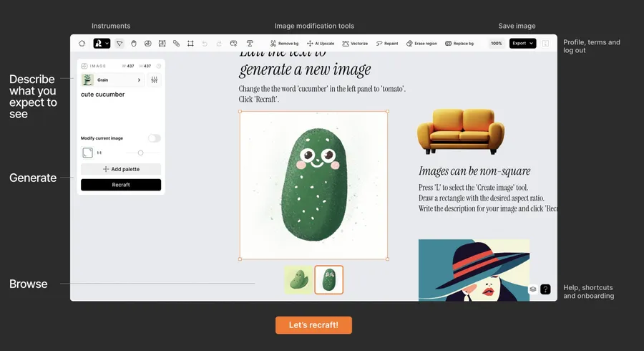Click the 'Images can be non-square' heading
The width and height of the screenshot is (644, 351).
pos(474,171)
